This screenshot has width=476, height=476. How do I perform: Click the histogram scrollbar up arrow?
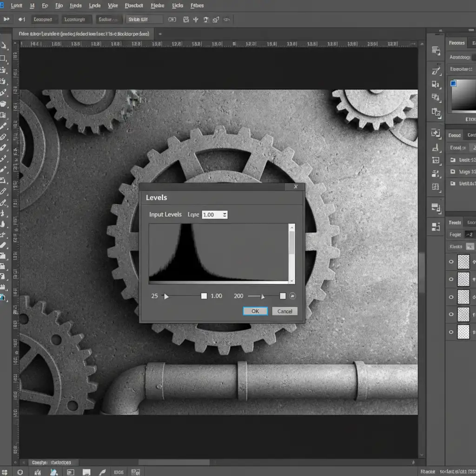(292, 227)
